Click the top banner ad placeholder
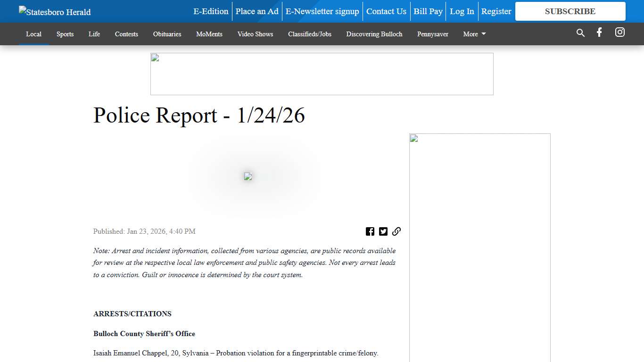This screenshot has width=644, height=362. point(322,74)
